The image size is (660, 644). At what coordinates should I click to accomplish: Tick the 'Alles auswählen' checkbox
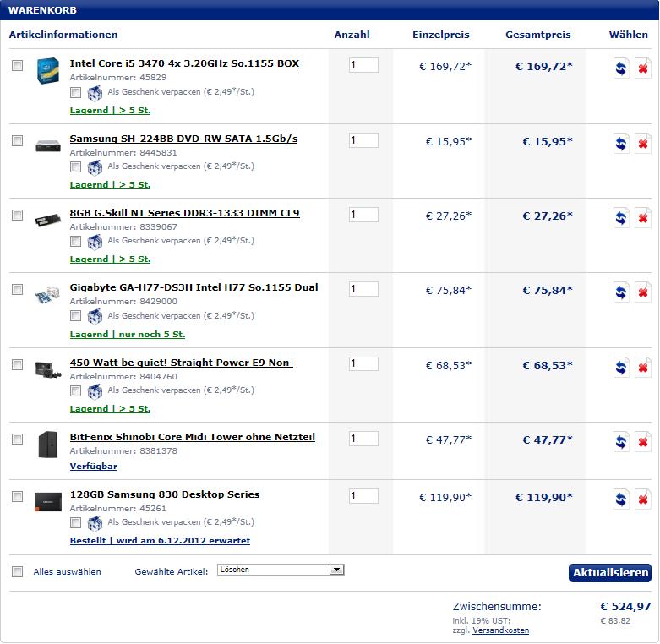click(17, 571)
